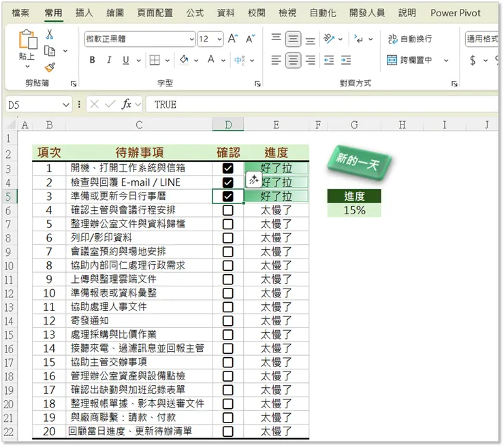Open the Name Box dropdown
The image size is (504, 447).
click(x=66, y=105)
